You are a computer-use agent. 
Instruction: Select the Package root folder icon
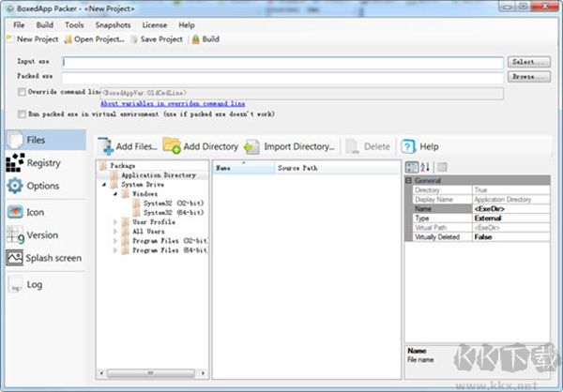pyautogui.click(x=103, y=165)
